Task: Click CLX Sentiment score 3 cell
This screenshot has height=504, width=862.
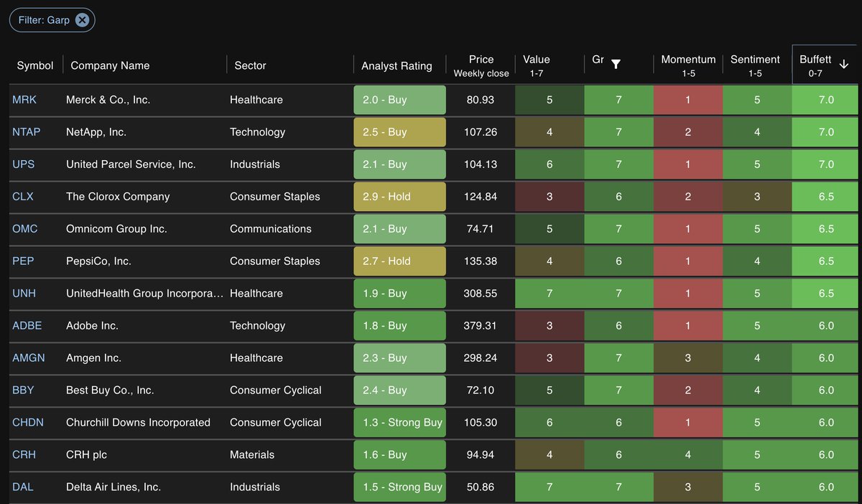Action: coord(757,197)
